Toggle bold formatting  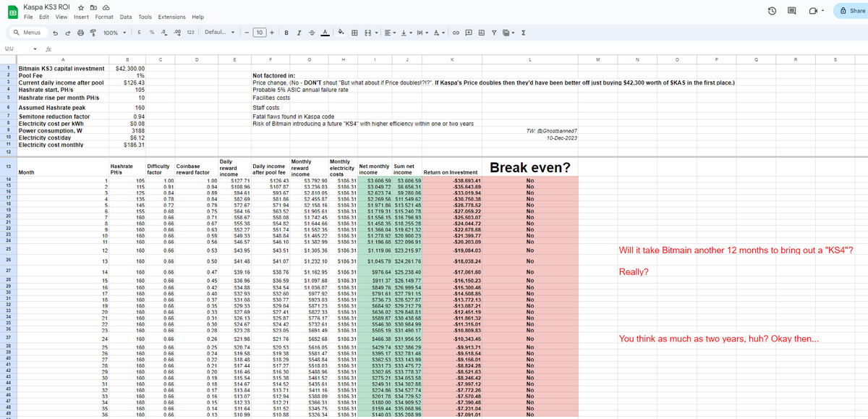coord(287,33)
